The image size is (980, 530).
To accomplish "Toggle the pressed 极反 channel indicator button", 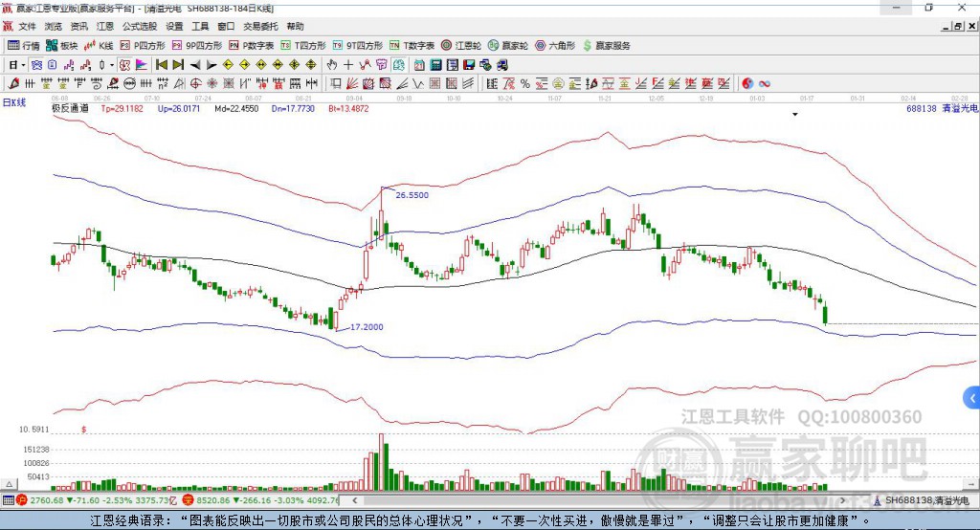I will click(x=125, y=65).
